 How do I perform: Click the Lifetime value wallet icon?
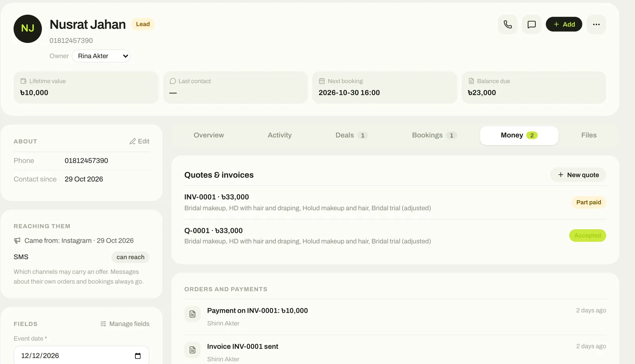[23, 81]
